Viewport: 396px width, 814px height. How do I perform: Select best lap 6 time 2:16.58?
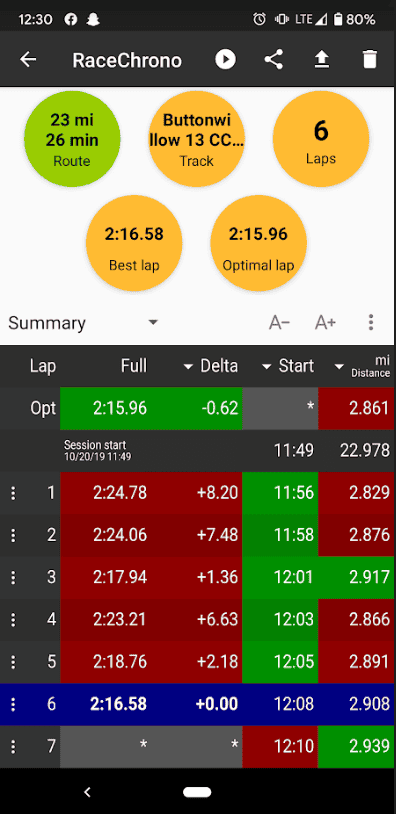click(x=118, y=704)
